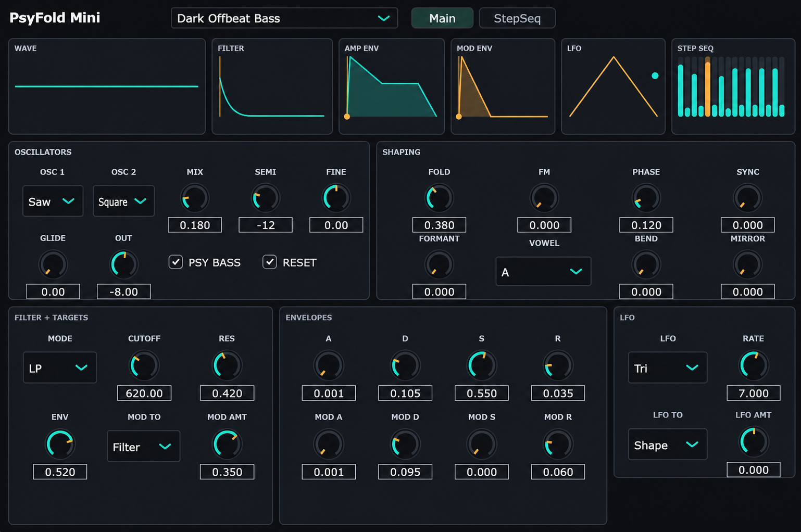801x532 pixels.
Task: Click the LFO RATE knob
Action: pyautogui.click(x=754, y=365)
